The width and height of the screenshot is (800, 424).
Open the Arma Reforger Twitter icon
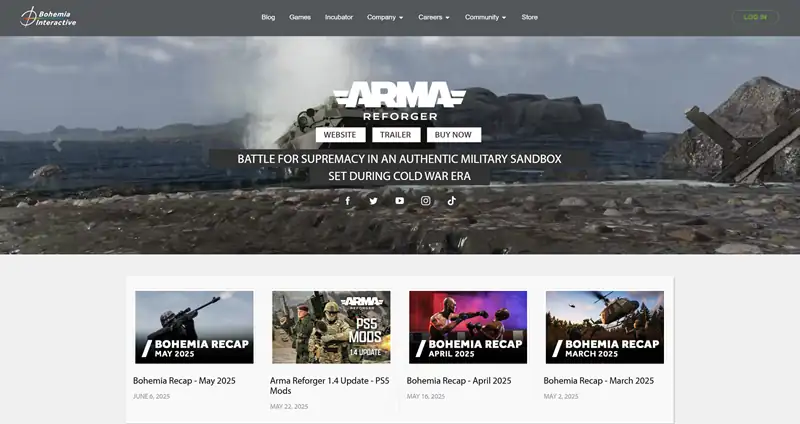point(374,201)
